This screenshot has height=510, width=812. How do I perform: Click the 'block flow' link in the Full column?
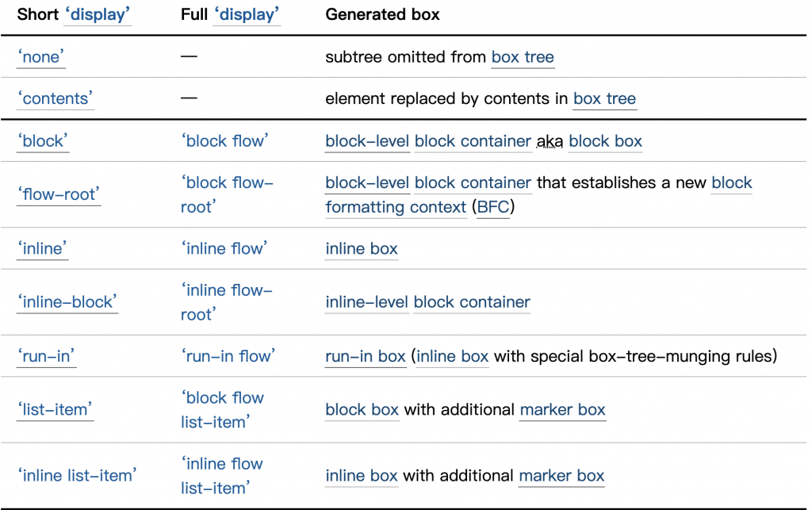[x=224, y=141]
